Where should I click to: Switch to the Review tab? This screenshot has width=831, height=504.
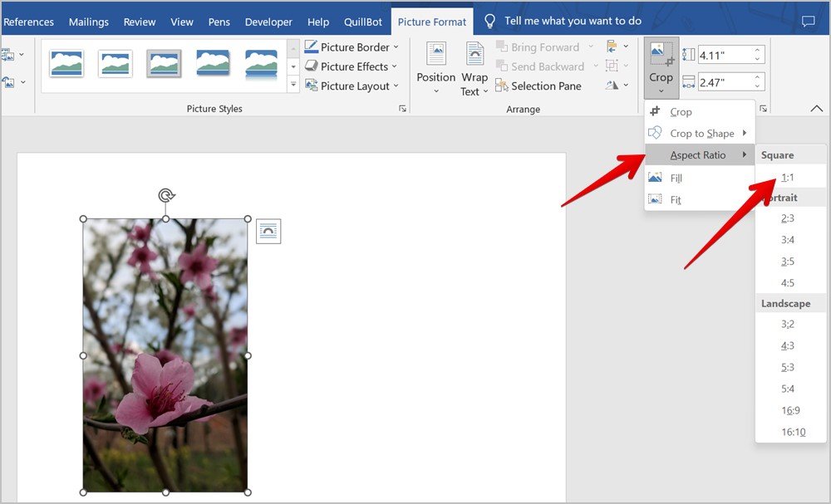[140, 22]
